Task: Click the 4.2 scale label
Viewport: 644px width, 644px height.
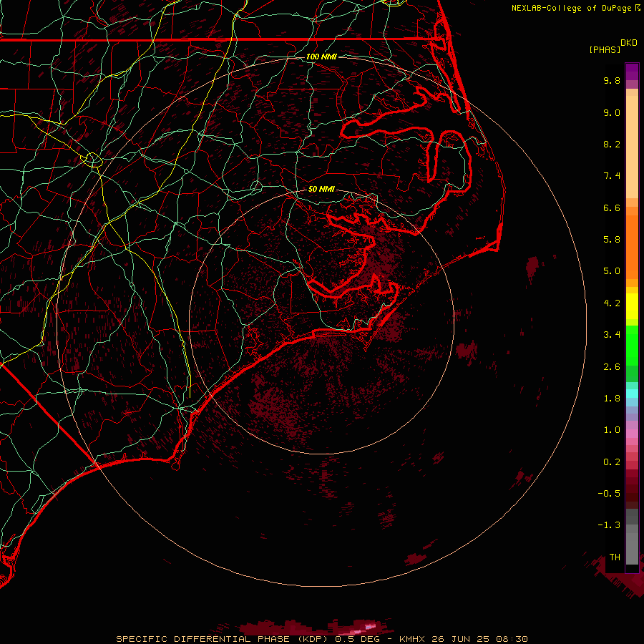Action: point(612,303)
